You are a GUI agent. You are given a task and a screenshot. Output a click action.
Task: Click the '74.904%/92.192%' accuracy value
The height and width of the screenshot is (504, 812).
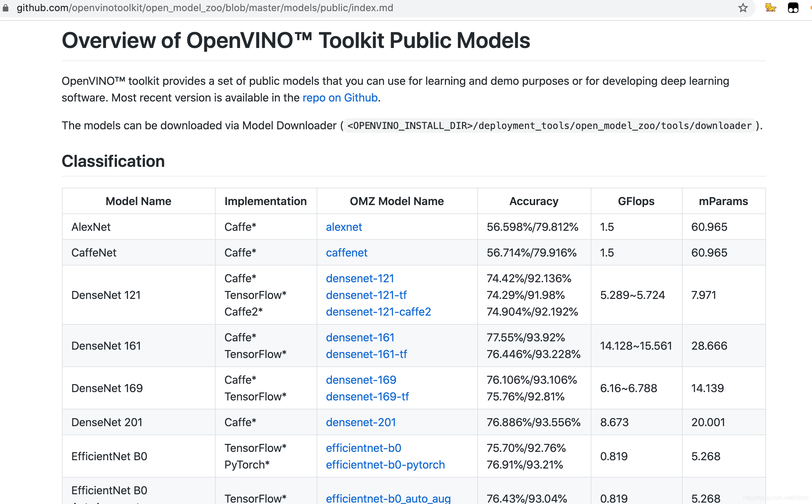pyautogui.click(x=532, y=312)
